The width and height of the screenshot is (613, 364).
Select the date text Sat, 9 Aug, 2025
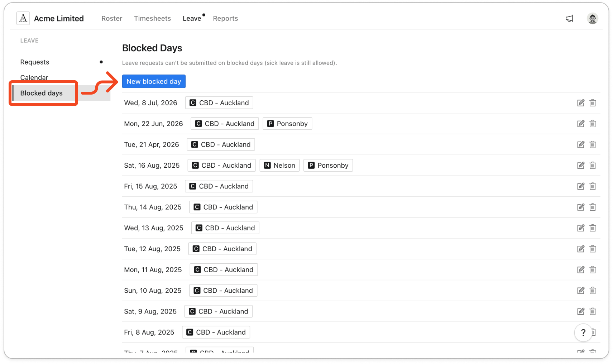(150, 311)
